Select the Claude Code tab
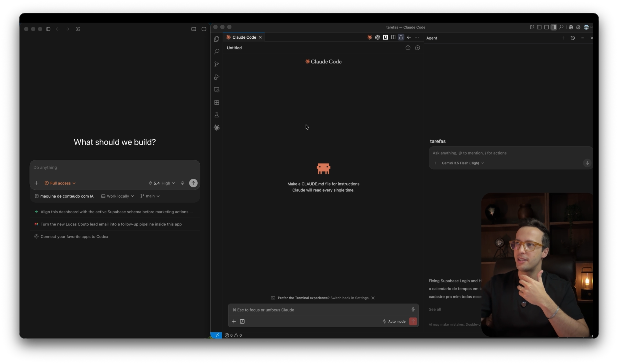The width and height of the screenshot is (618, 364). (x=244, y=37)
